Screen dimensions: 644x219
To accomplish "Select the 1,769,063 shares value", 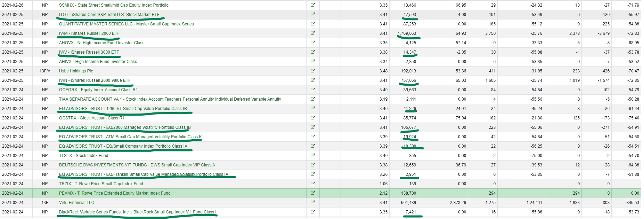I will click(407, 33).
